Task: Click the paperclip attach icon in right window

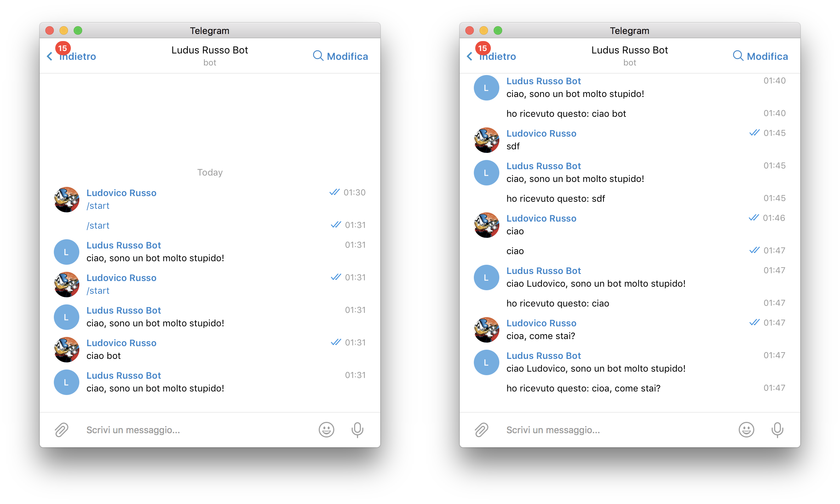Action: pyautogui.click(x=482, y=430)
